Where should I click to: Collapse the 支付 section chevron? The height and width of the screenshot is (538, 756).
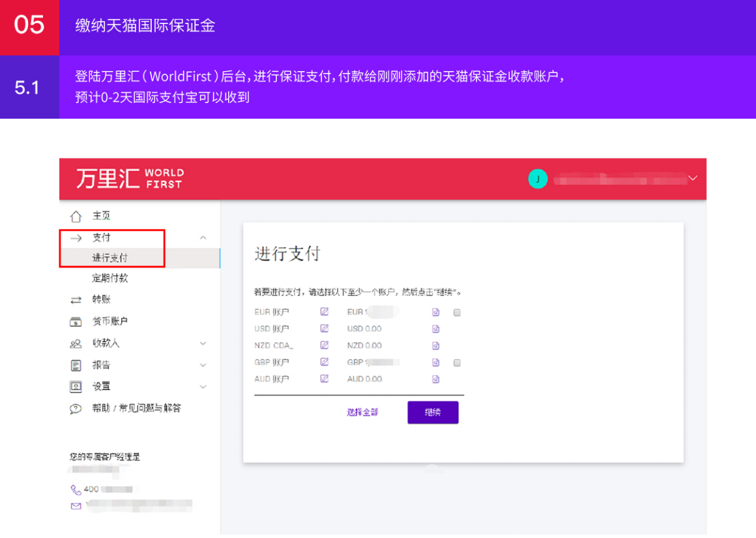tap(203, 237)
